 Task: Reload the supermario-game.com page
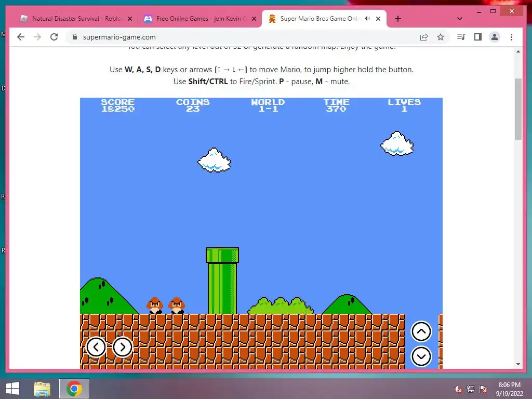(x=54, y=37)
